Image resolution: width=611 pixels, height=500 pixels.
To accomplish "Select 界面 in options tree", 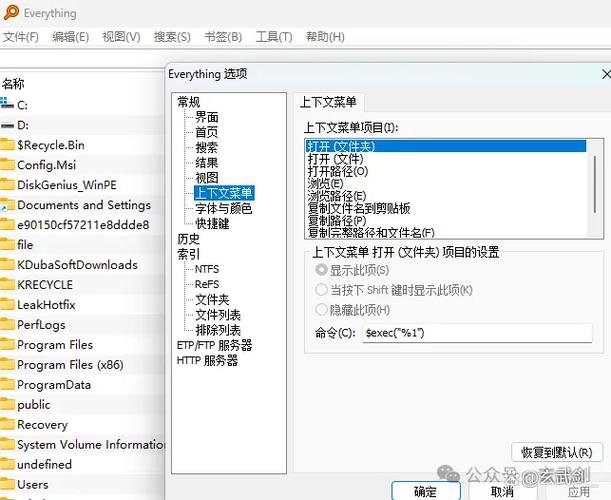I will point(207,117).
